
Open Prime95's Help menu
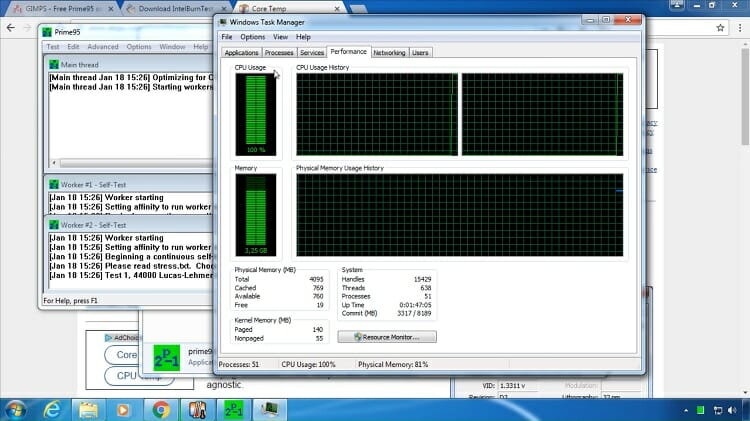(x=201, y=47)
